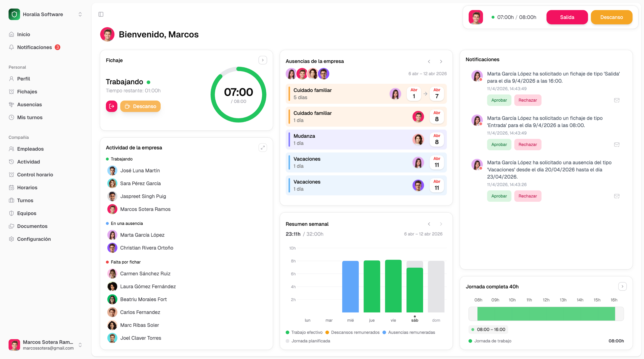Open the Horalia Software company switcher
This screenshot has height=359, width=644.
pyautogui.click(x=80, y=14)
